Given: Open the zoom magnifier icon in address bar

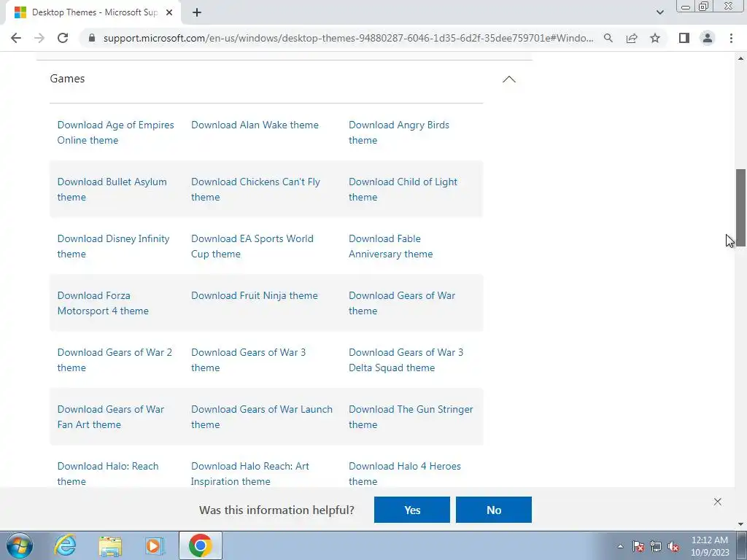Looking at the screenshot, I should pyautogui.click(x=608, y=38).
